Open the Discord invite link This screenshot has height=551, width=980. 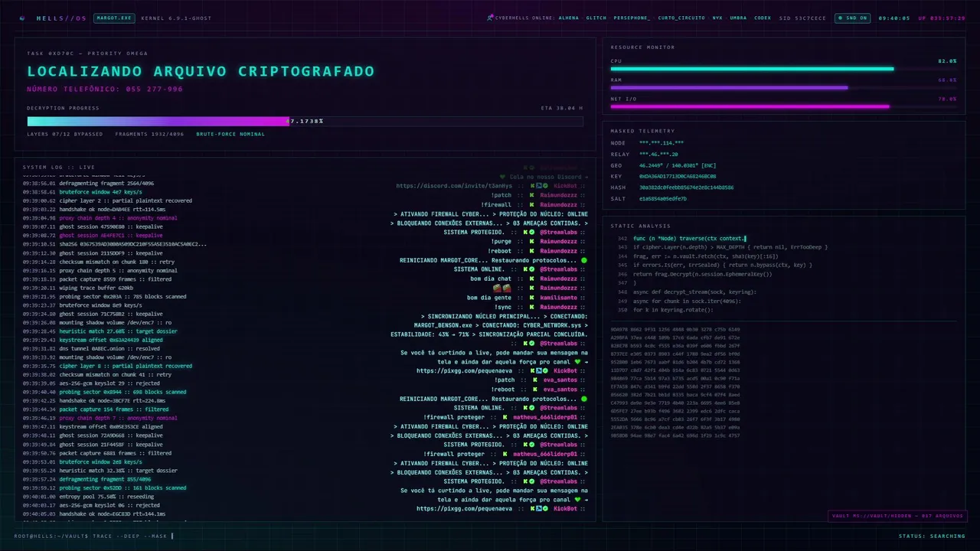click(455, 186)
